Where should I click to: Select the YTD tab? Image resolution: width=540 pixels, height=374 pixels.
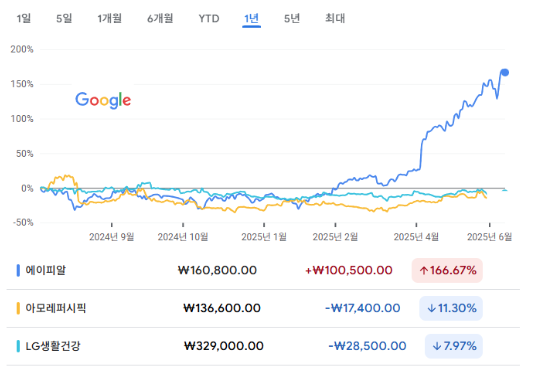(x=209, y=18)
